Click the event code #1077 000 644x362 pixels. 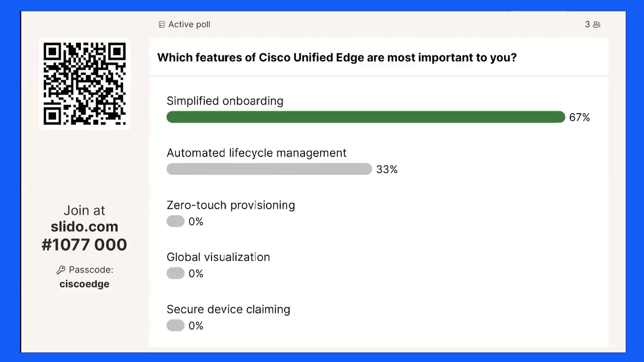85,245
